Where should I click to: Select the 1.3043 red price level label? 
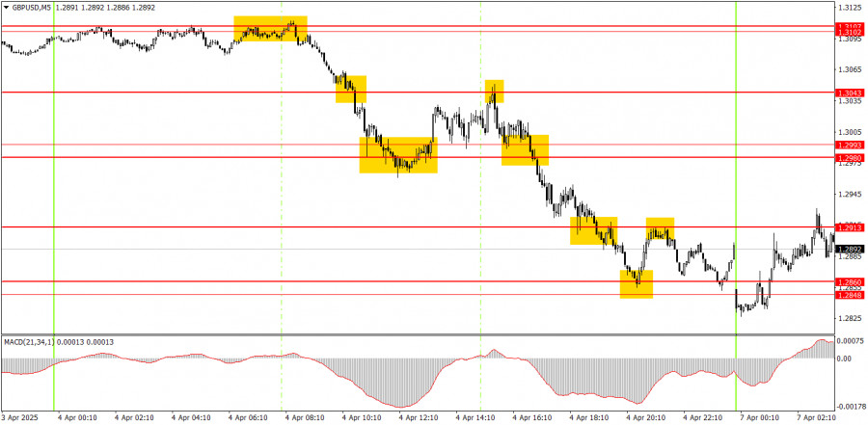[x=850, y=93]
